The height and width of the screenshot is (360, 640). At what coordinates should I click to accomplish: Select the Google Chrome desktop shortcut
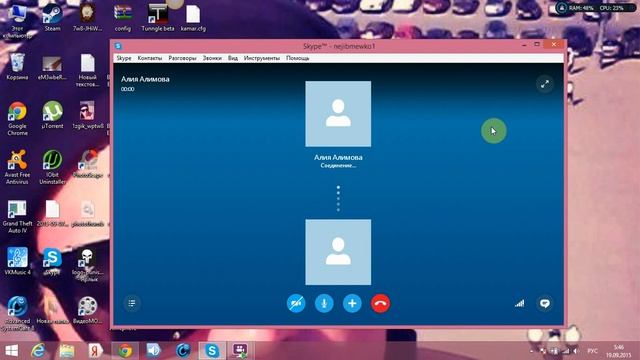tap(17, 118)
